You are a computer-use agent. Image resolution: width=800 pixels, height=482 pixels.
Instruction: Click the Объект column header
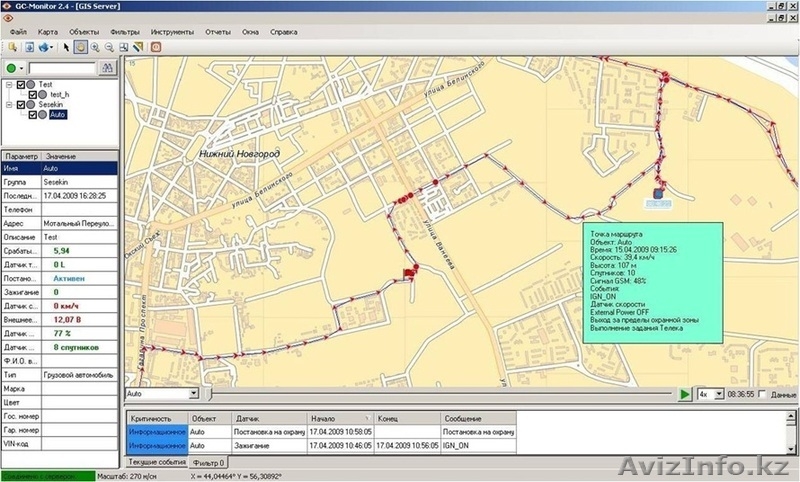210,418
